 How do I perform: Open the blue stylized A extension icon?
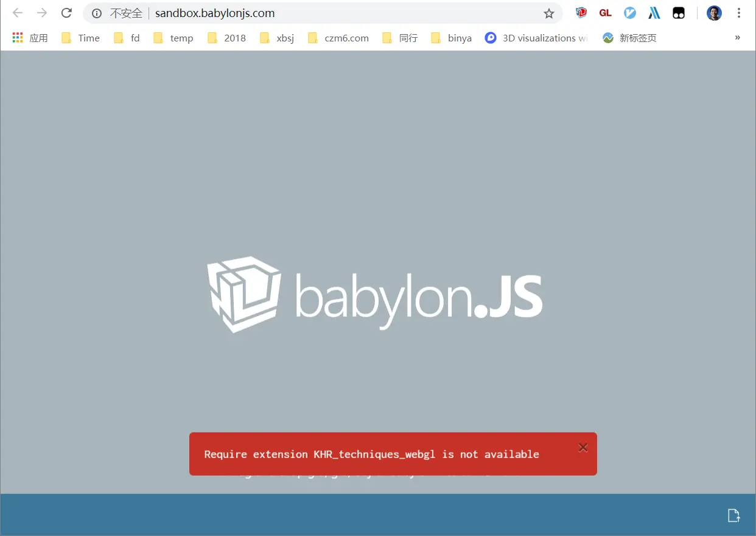tap(654, 13)
